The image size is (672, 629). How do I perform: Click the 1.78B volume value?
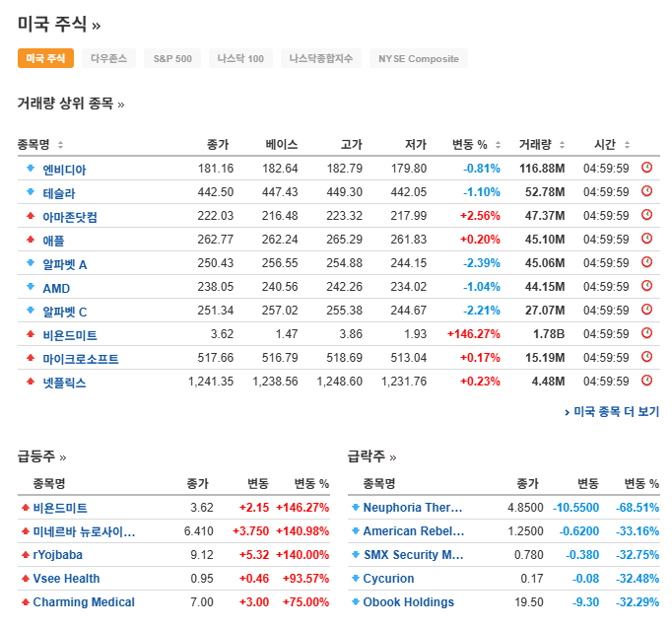tap(549, 333)
